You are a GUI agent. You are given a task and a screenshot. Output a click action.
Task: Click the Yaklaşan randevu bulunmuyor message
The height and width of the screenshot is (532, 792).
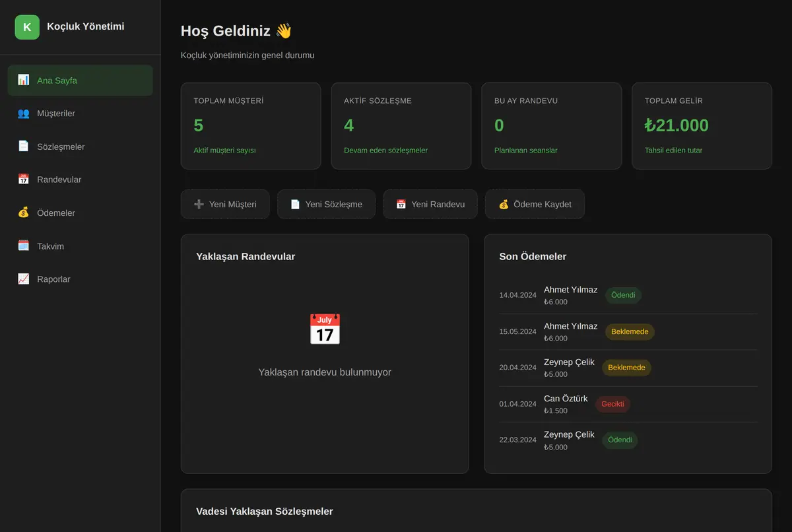(325, 372)
